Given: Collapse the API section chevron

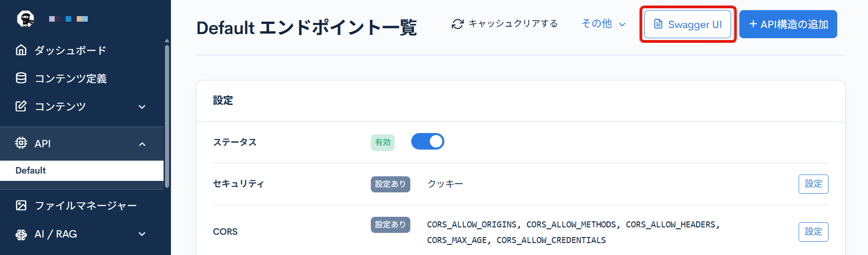Looking at the screenshot, I should click(142, 144).
